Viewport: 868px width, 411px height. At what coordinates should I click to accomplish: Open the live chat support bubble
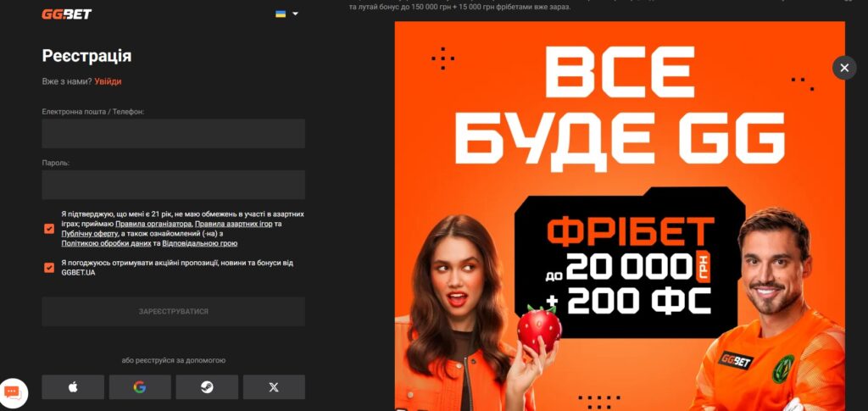point(14,392)
